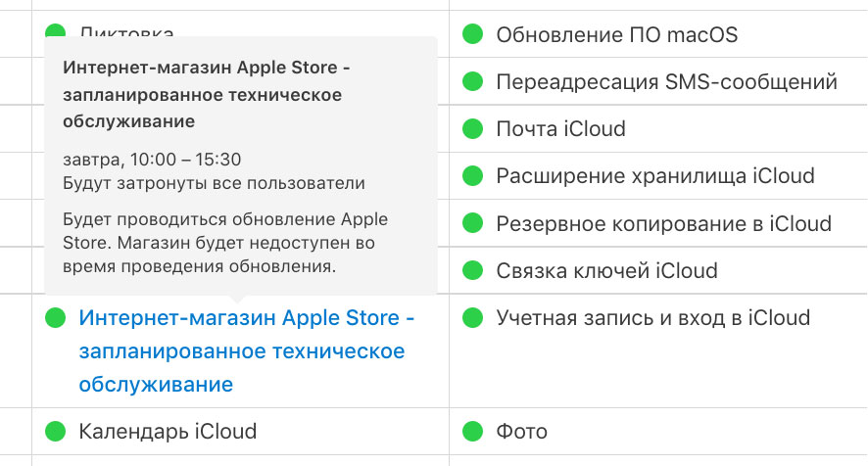Viewport: 868px width, 466px height.
Task: Select green dot beside Резервное копирование в iCloud
Action: click(472, 223)
